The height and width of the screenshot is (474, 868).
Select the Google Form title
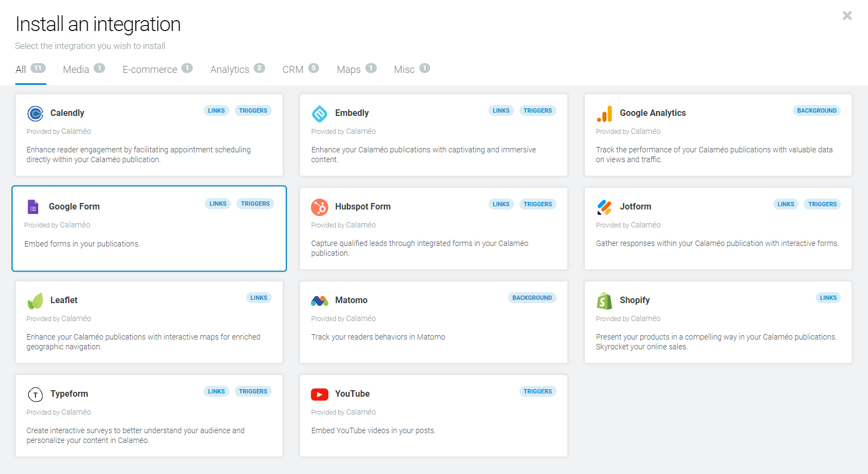point(74,207)
